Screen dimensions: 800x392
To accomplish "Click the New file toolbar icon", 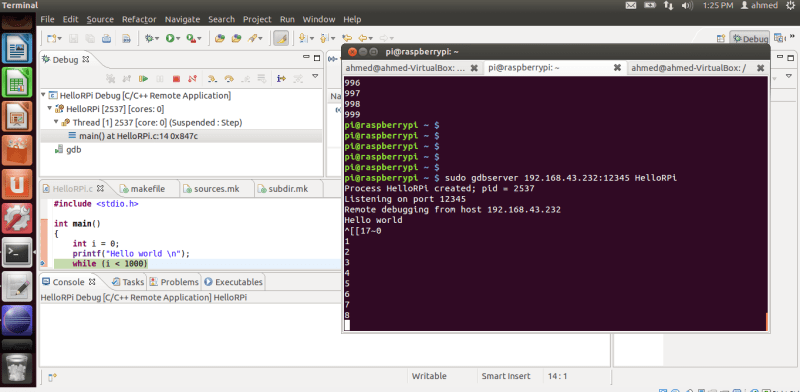I will 52,38.
